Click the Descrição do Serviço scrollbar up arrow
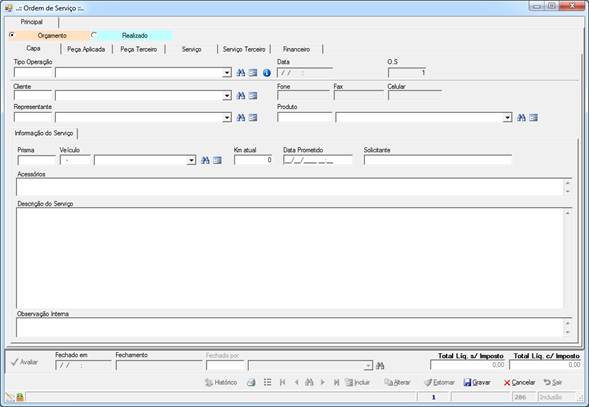Image resolution: width=589 pixels, height=407 pixels. pos(568,213)
